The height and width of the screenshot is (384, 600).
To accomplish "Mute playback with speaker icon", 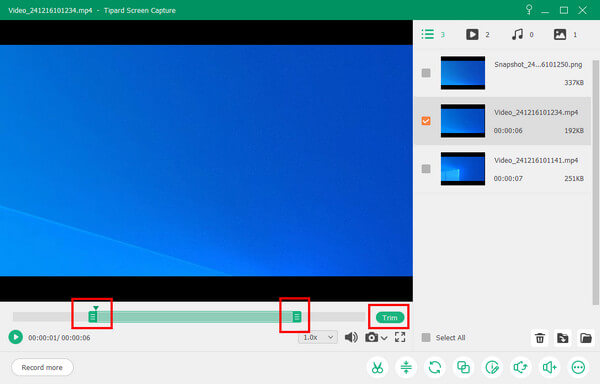I will tap(351, 337).
